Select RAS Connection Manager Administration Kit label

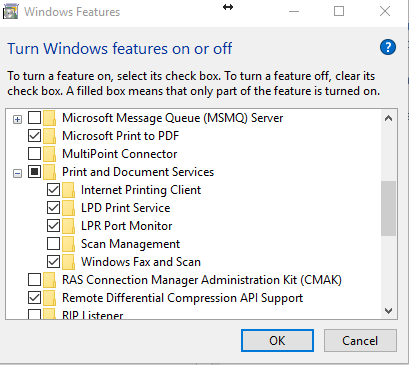pyautogui.click(x=202, y=280)
